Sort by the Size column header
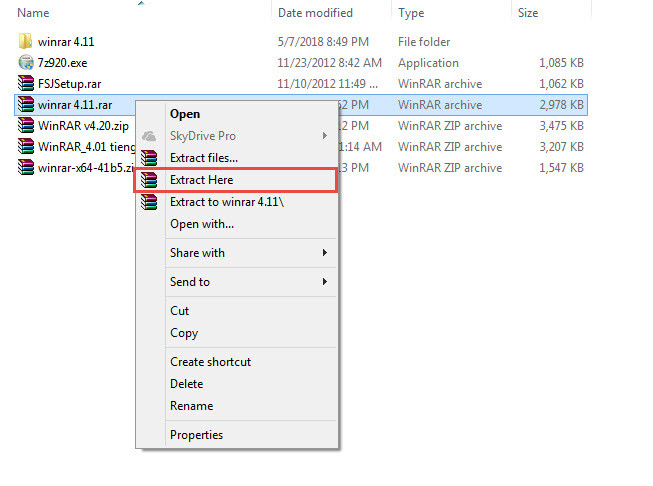This screenshot has height=486, width=653. coord(528,13)
